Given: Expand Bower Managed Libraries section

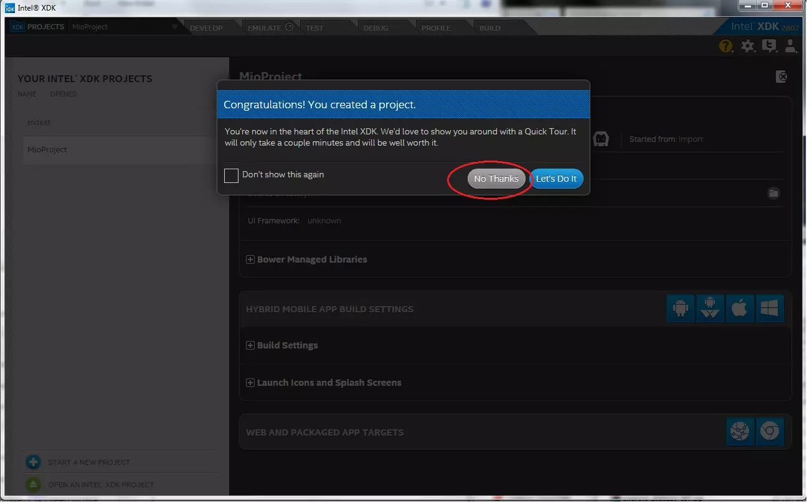Looking at the screenshot, I should (x=250, y=259).
